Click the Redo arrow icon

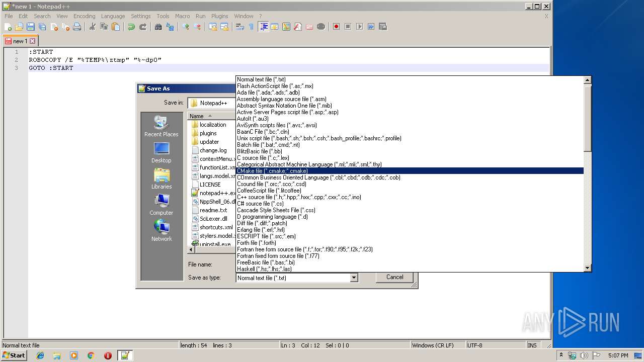(x=142, y=27)
